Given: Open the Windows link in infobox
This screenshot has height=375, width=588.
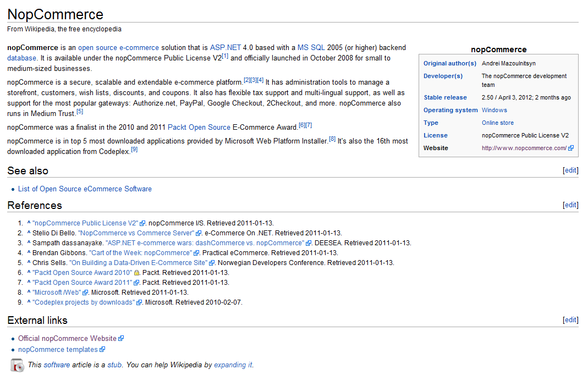Looking at the screenshot, I should [x=494, y=111].
